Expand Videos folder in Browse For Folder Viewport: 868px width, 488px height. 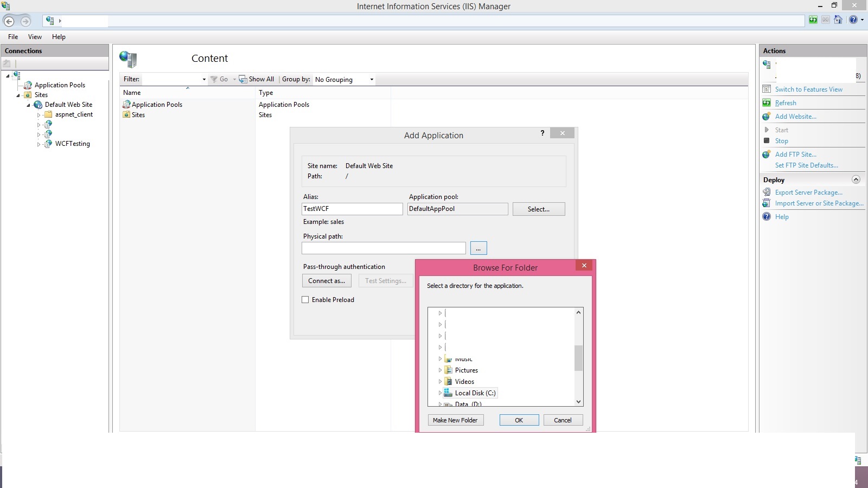click(x=440, y=382)
